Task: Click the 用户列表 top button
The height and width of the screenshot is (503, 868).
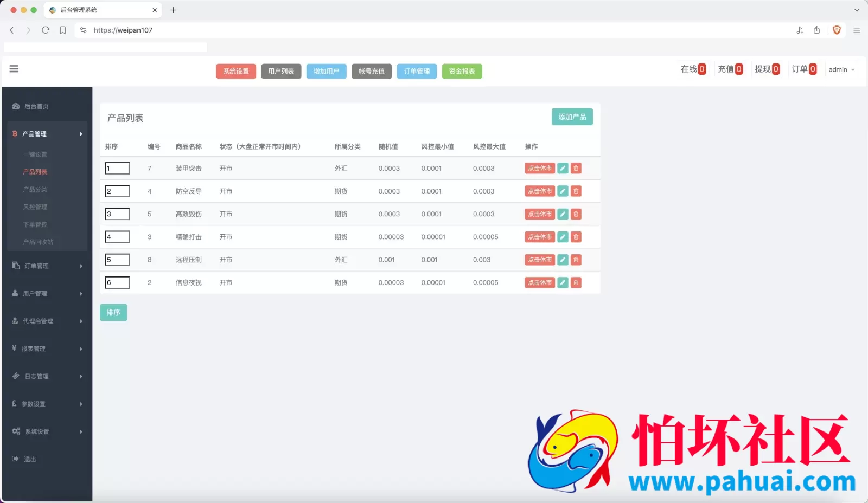Action: (281, 71)
